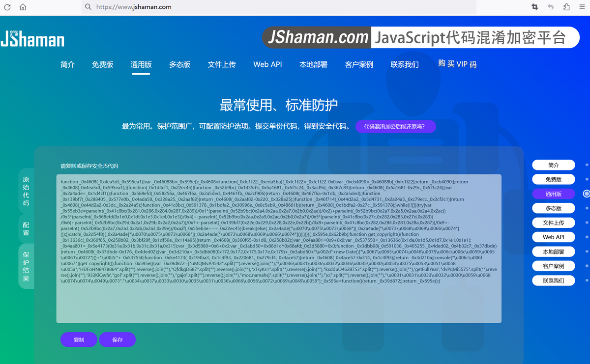The height and width of the screenshot is (364, 590).
Task: Select the page dot beside sidebar 客户案例 pill
Action: (587, 266)
